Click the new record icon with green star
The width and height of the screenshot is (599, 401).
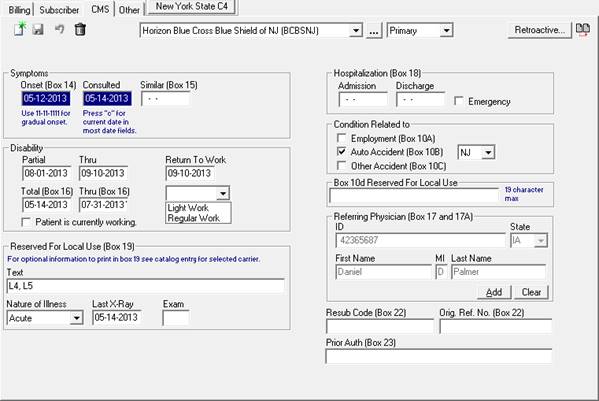tap(20, 29)
